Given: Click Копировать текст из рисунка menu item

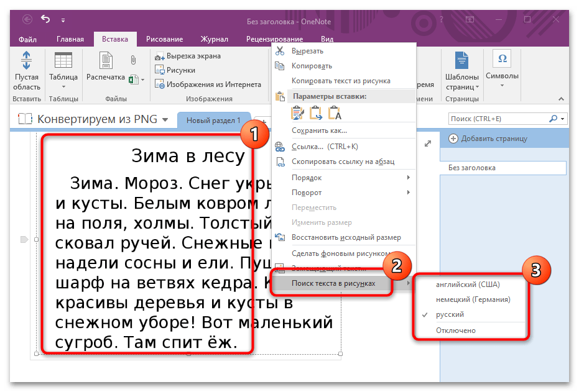Looking at the screenshot, I should (341, 81).
